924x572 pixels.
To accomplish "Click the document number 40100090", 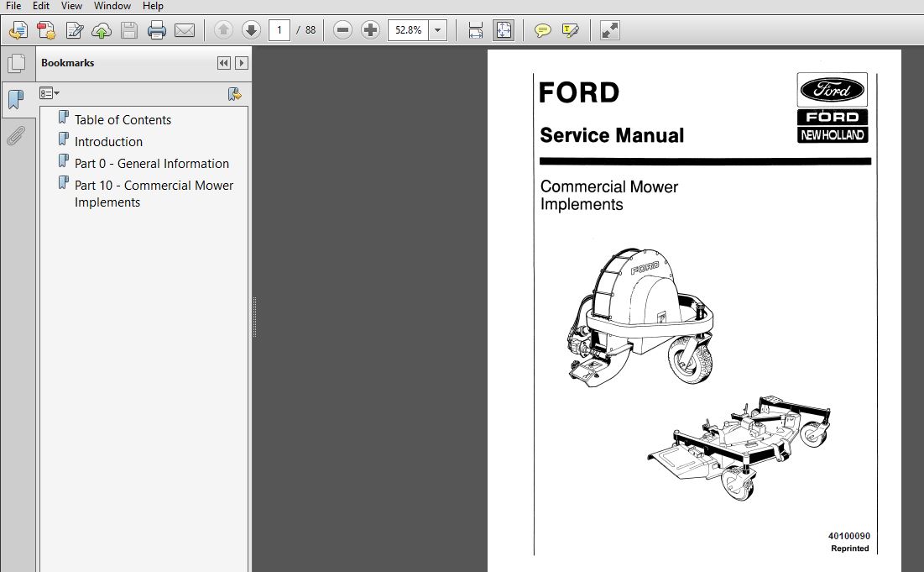I will (x=848, y=536).
